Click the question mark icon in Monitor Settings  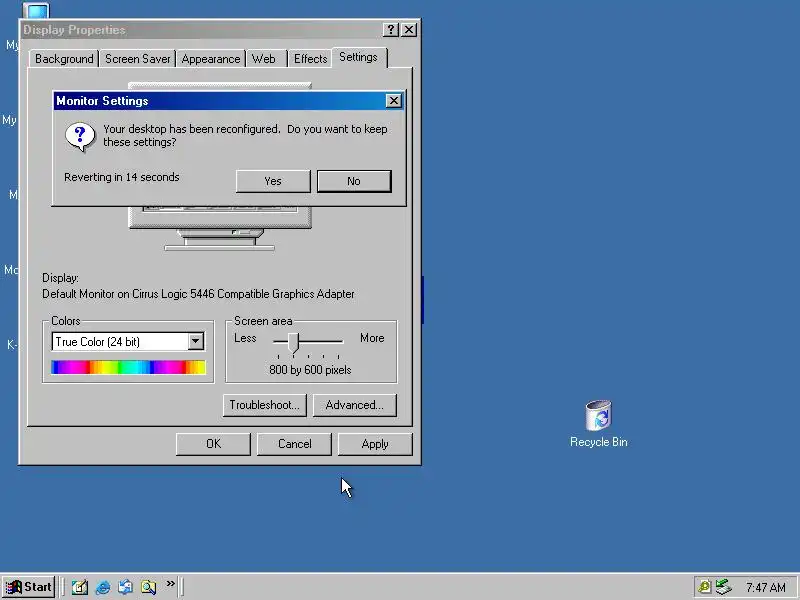click(80, 136)
